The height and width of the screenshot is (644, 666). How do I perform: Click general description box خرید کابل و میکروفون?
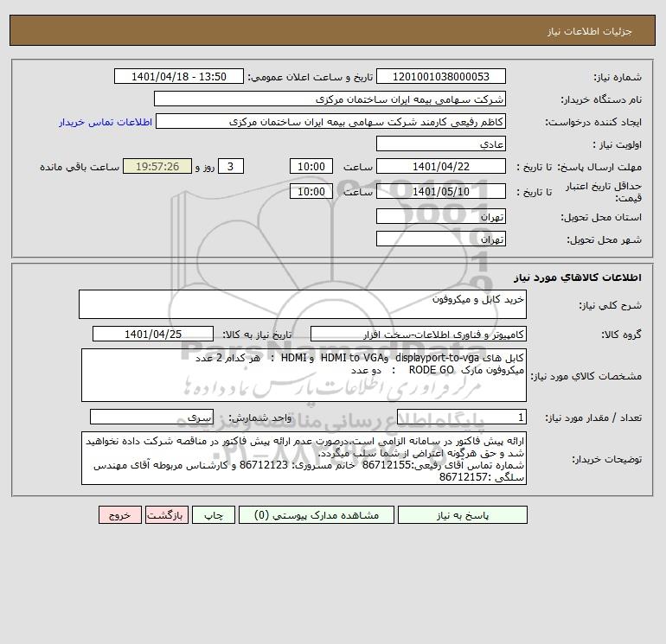(x=303, y=304)
